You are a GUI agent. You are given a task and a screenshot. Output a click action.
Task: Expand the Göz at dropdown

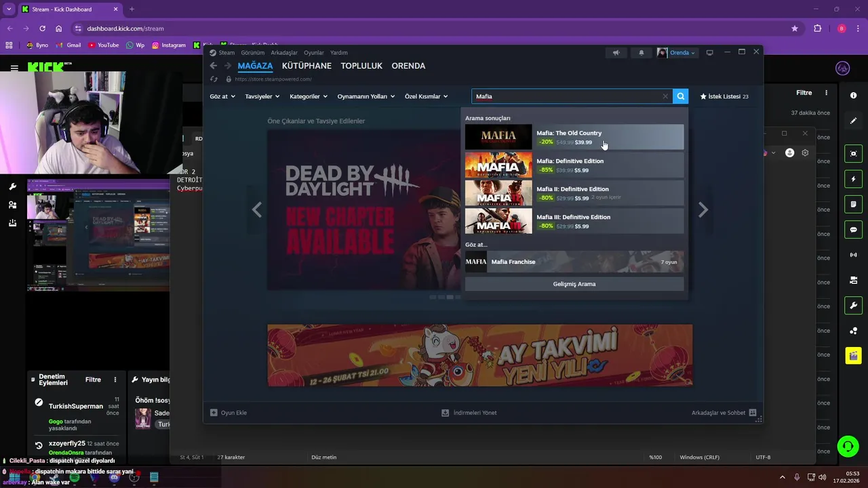222,96
